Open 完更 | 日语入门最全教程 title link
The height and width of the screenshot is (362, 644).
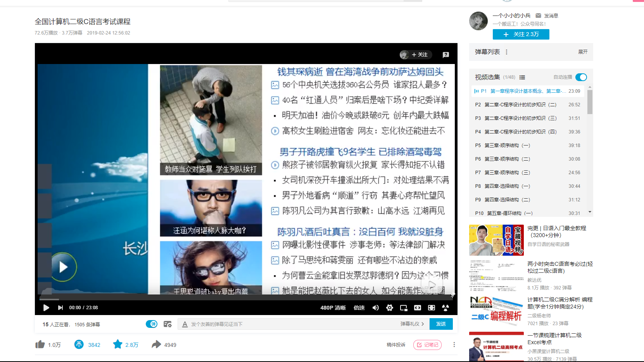tap(557, 232)
